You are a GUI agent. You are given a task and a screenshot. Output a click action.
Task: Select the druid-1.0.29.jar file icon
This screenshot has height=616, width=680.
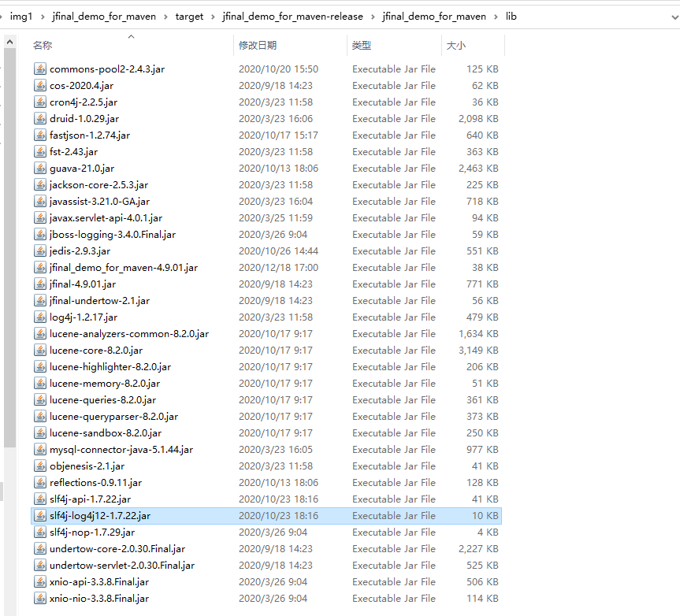pos(40,118)
